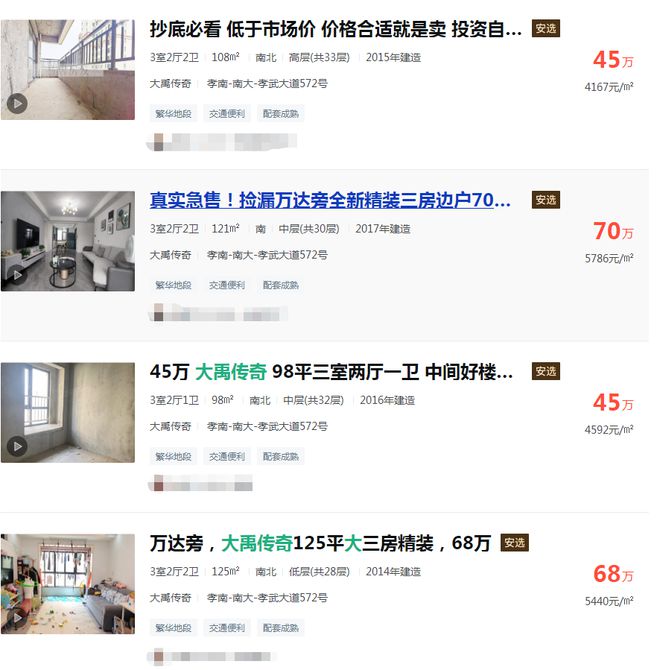Click the 68万 price on the last listing
Image resolution: width=660 pixels, height=670 pixels.
coord(613,574)
